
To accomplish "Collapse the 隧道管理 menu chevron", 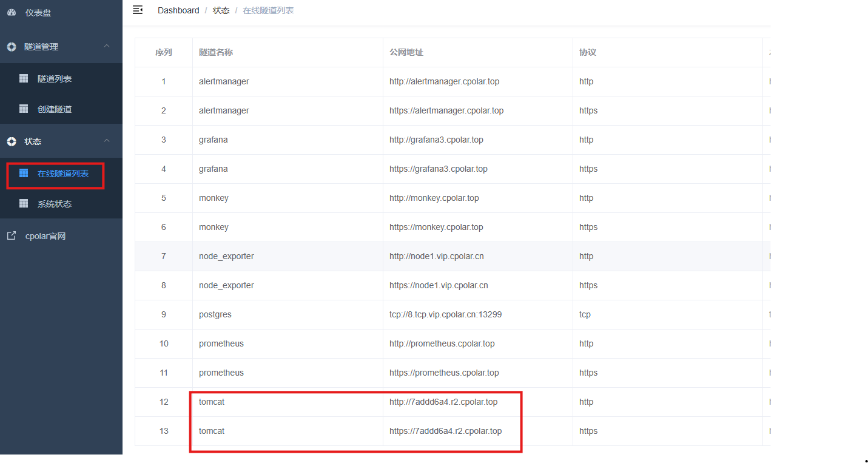I will [107, 46].
